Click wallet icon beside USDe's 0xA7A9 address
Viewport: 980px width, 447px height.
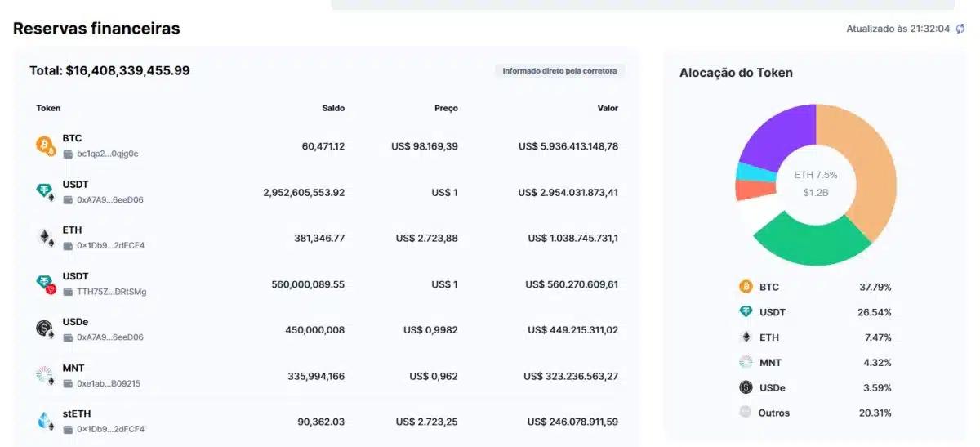[x=68, y=337]
